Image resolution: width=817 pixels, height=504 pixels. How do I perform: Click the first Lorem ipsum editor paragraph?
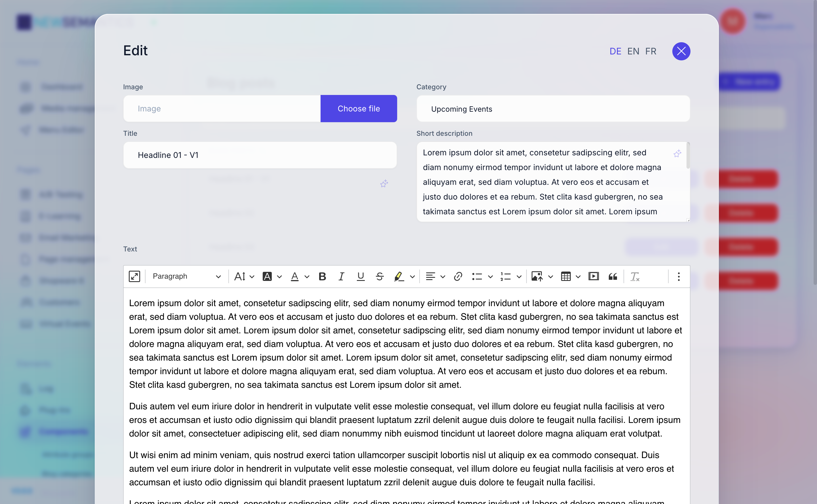click(x=405, y=344)
